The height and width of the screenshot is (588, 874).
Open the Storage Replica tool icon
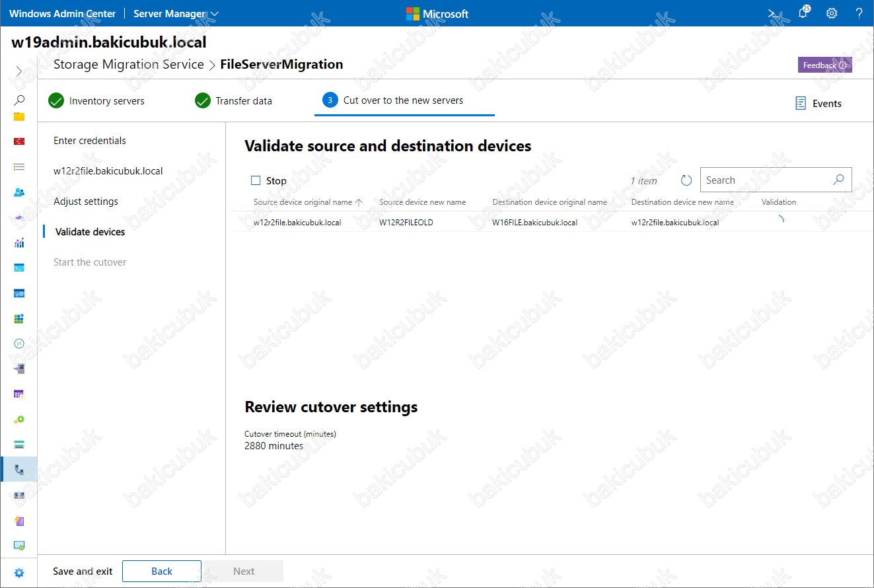click(19, 495)
